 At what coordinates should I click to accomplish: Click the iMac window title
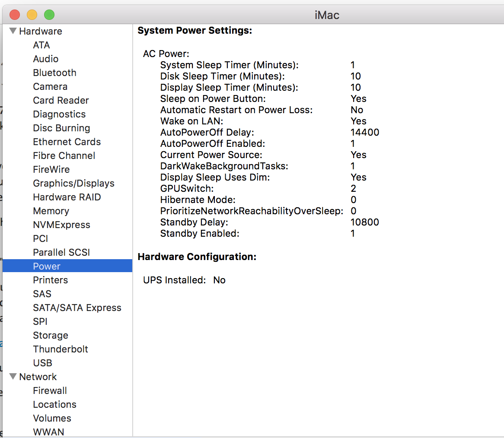click(x=327, y=15)
